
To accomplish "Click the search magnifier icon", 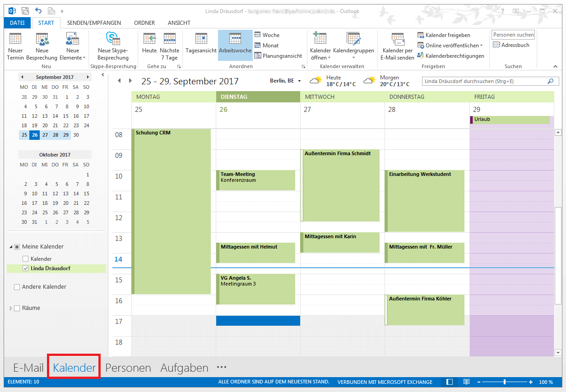I will [x=550, y=81].
